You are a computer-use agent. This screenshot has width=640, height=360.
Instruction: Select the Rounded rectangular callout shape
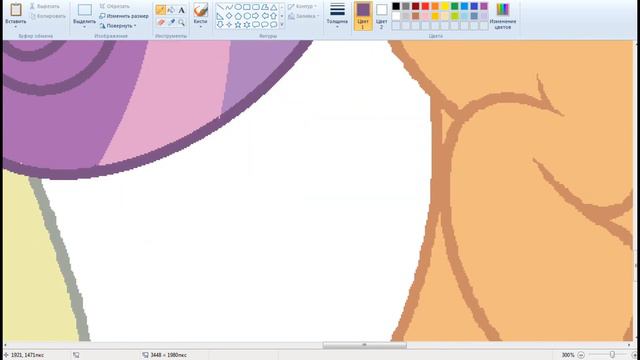pyautogui.click(x=256, y=24)
